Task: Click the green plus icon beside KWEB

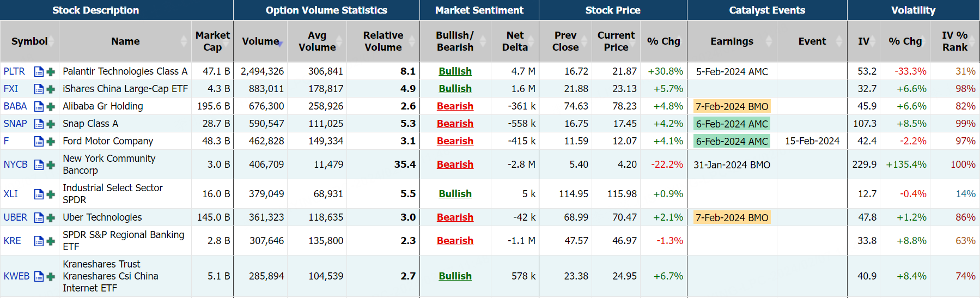Action: pos(51,276)
